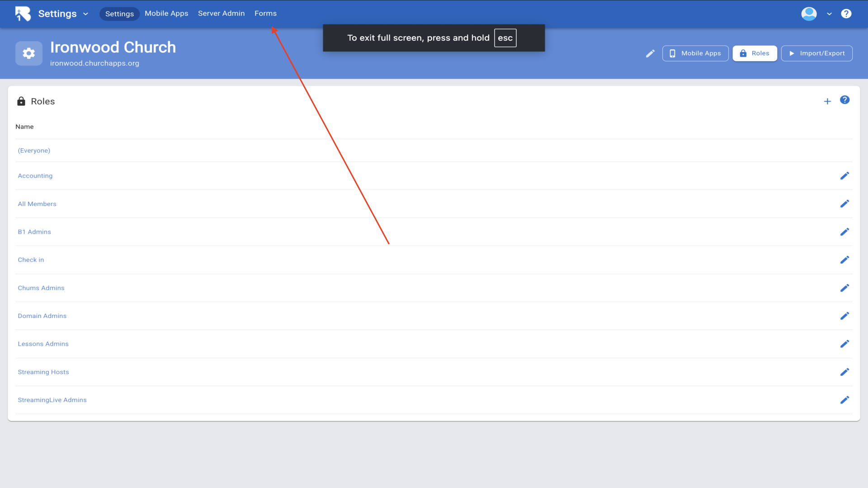Image resolution: width=868 pixels, height=488 pixels.
Task: Edit church name pencil icon in header
Action: [650, 53]
